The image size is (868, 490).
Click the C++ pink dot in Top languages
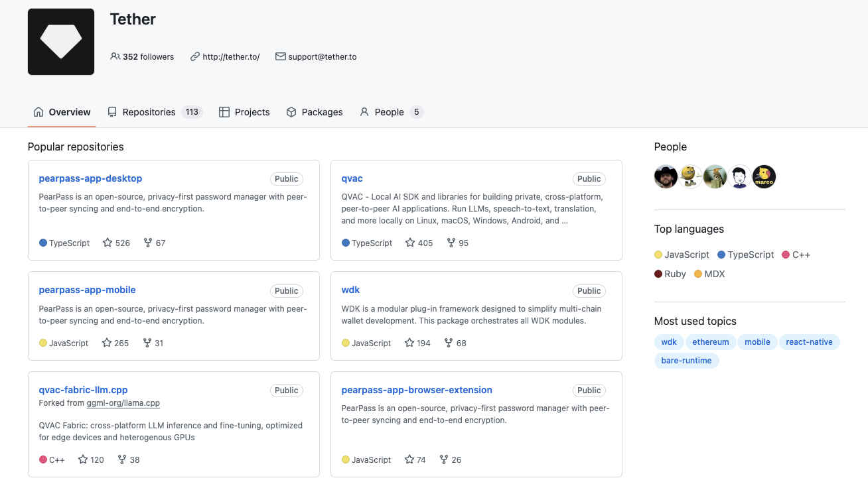(786, 255)
